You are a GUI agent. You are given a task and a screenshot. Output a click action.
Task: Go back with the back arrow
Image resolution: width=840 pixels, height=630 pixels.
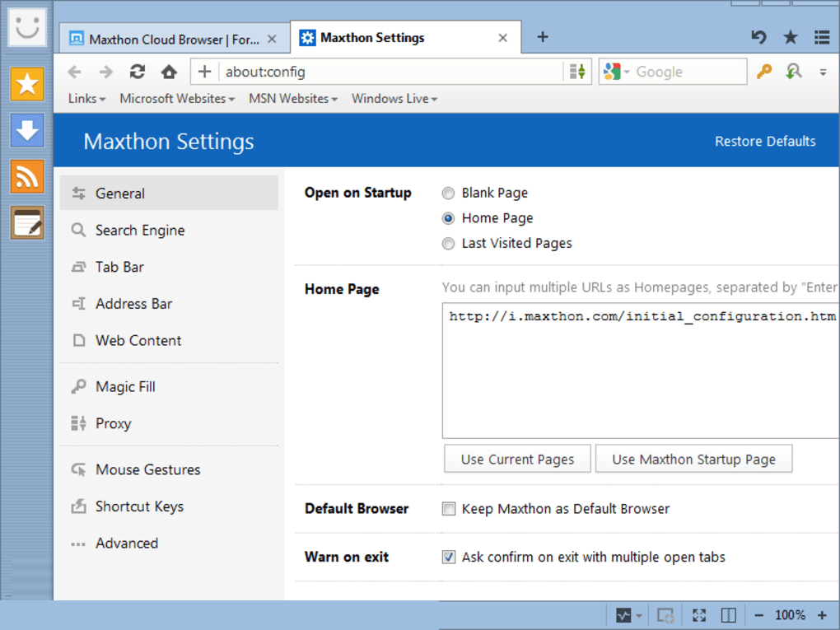(x=74, y=72)
